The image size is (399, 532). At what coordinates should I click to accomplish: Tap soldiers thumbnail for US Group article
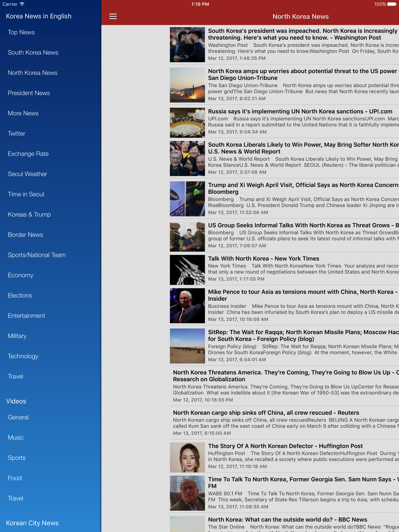tap(187, 237)
